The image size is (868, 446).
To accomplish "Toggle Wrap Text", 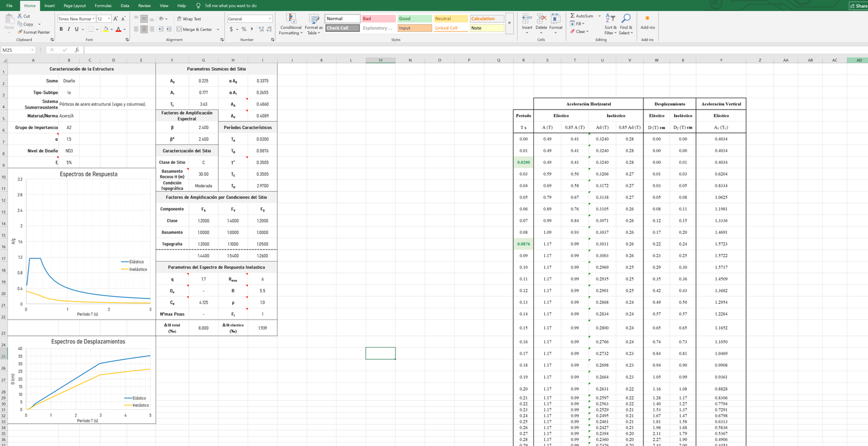I will (189, 18).
